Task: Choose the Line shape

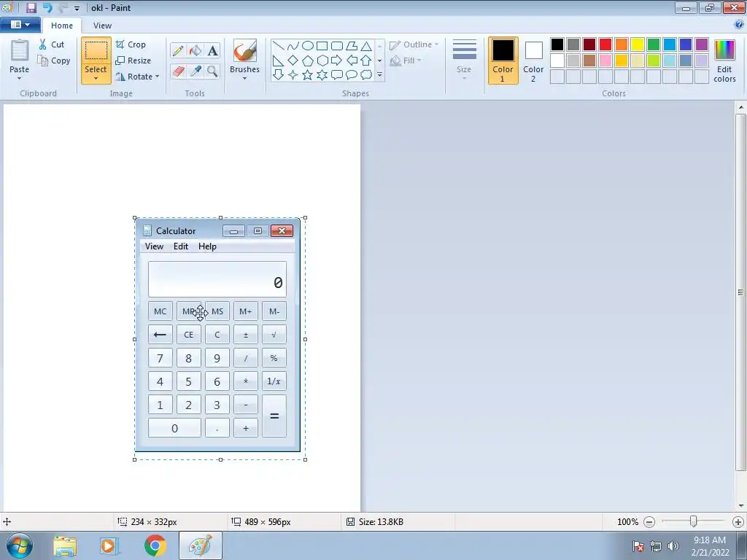Action: point(278,46)
